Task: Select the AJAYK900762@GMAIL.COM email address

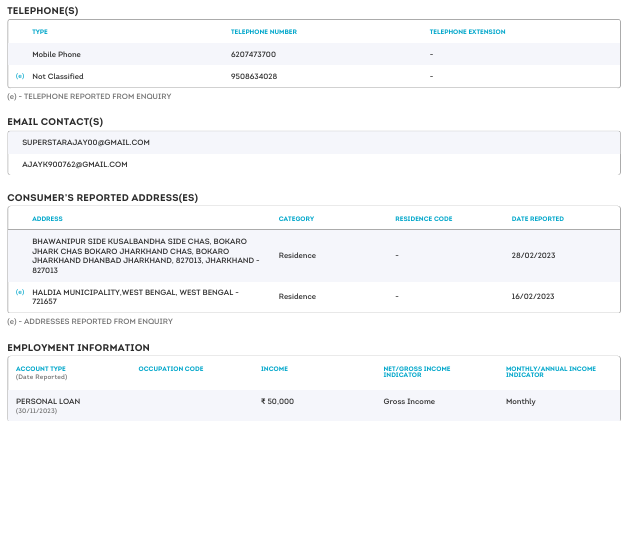Action: click(75, 164)
